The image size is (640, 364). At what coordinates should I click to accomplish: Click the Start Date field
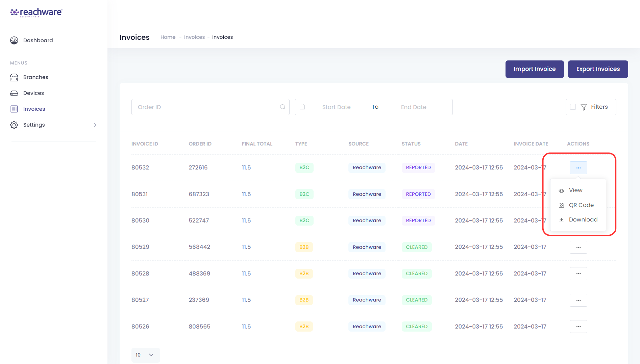(x=336, y=107)
